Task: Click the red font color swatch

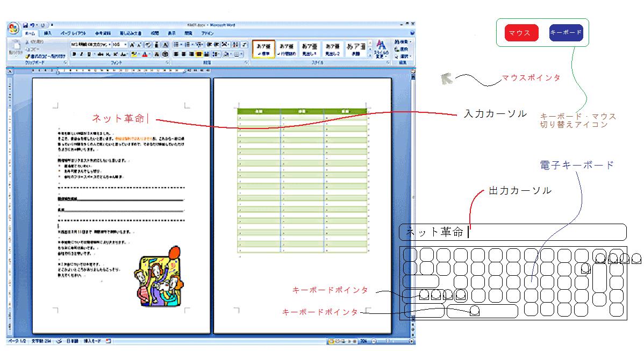Action: pyautogui.click(x=145, y=54)
